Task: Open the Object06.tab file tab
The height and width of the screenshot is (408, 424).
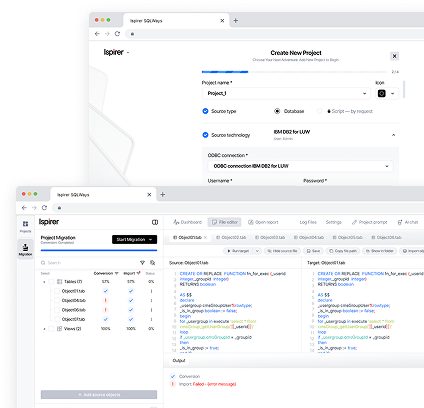Action: point(386,237)
